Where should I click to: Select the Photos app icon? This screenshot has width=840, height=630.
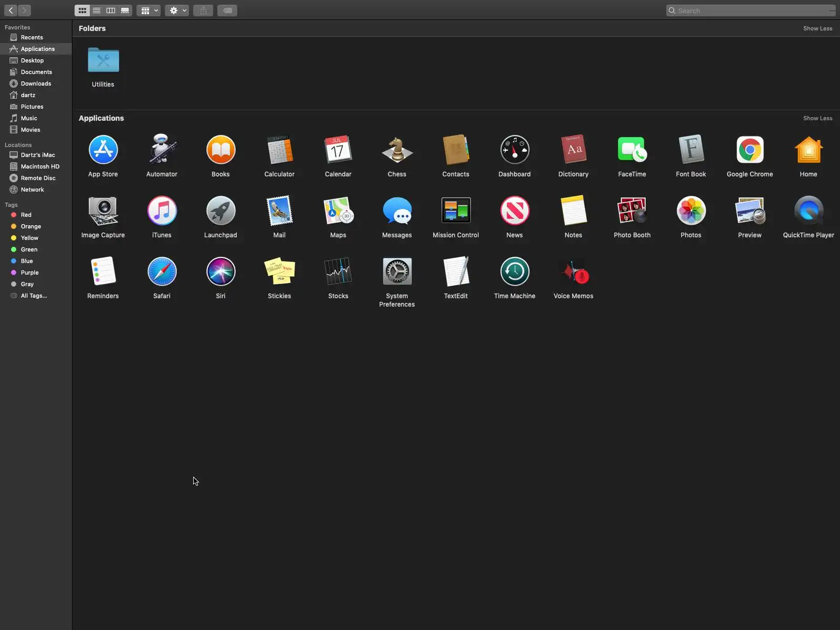pyautogui.click(x=691, y=211)
